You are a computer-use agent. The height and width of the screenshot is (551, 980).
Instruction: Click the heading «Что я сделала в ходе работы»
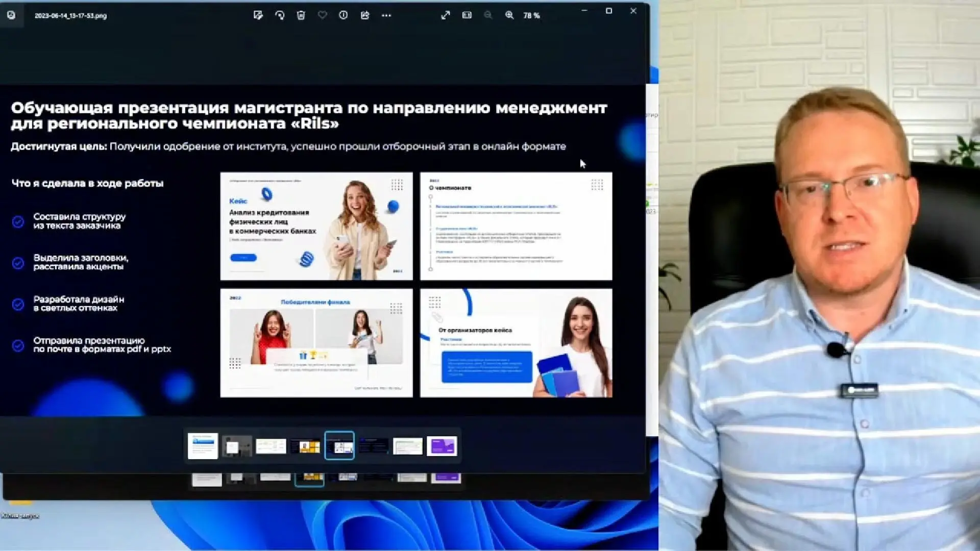[x=87, y=183]
